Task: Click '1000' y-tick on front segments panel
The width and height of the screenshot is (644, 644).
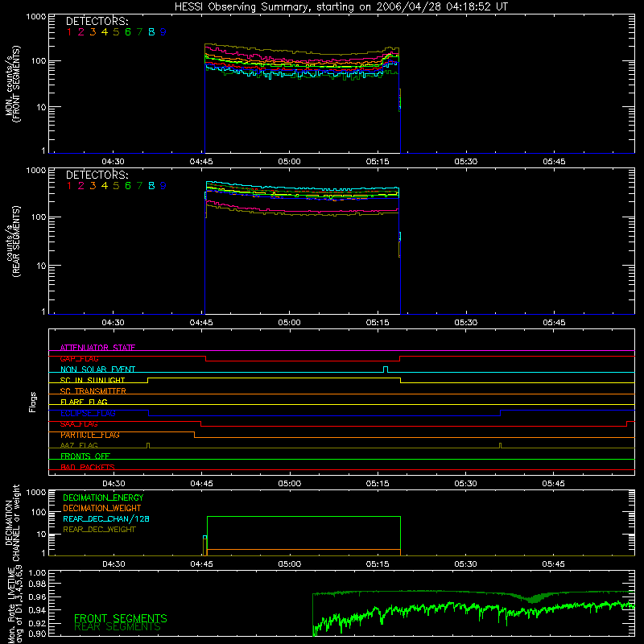Action: [x=36, y=17]
